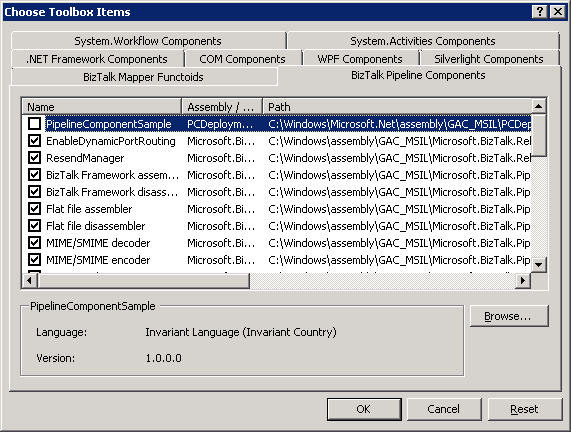Uncheck the MIME/SMIME decoder checkbox
Viewport: 571px width, 432px height.
[x=35, y=243]
